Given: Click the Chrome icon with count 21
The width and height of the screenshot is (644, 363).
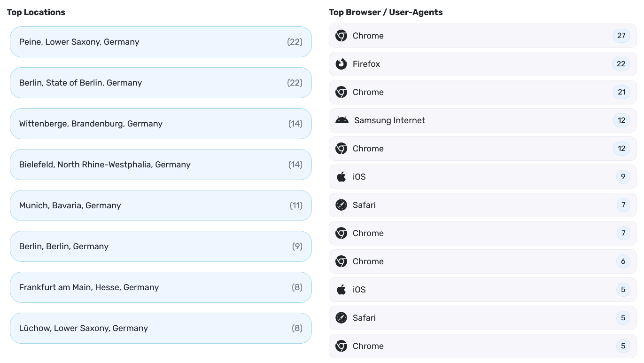Looking at the screenshot, I should click(341, 92).
